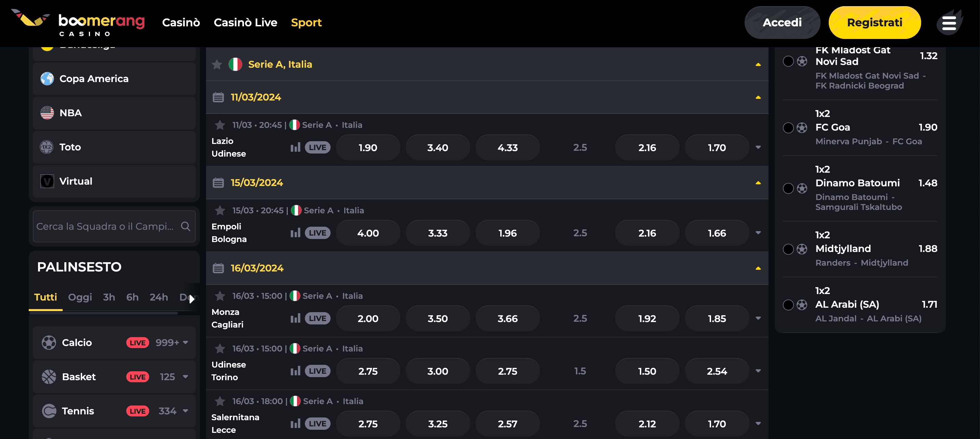The image size is (980, 439).
Task: Select the Dinamo Batoumi bet selection
Action: coord(789,188)
